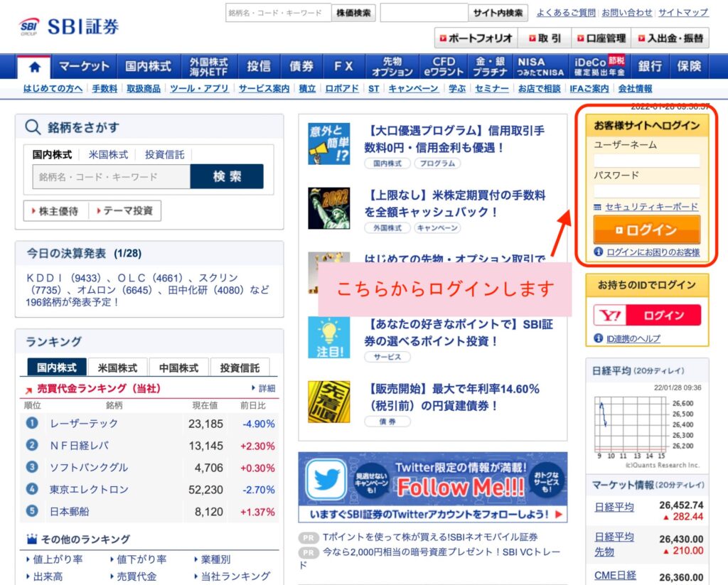Click the rank 1 badge for レーザーテック
Image resolution: width=728 pixels, height=585 pixels.
point(32,423)
